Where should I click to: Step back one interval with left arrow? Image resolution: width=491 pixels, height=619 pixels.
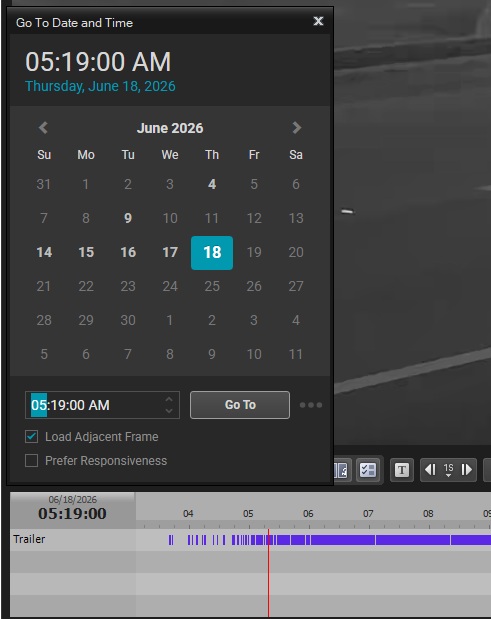click(x=430, y=470)
